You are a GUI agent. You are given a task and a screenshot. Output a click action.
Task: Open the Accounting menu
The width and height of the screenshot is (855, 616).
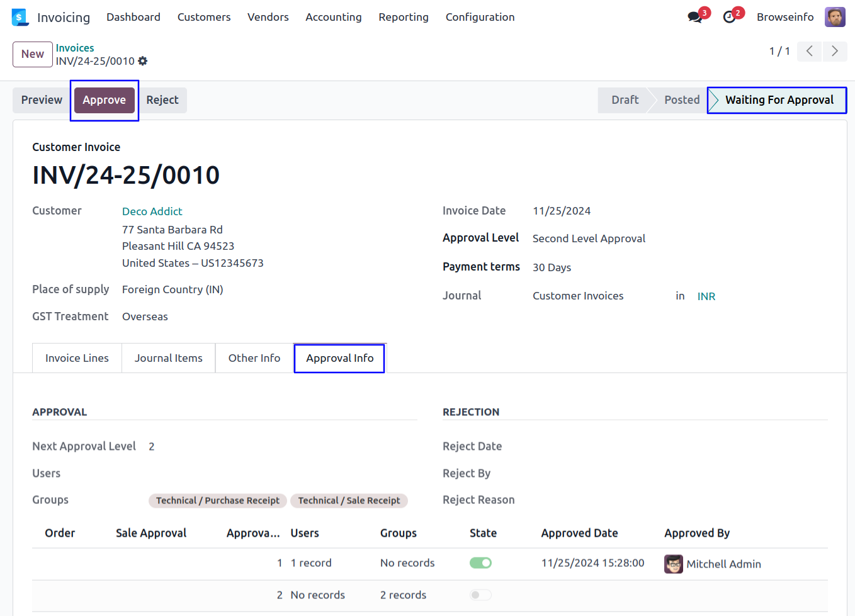click(334, 17)
